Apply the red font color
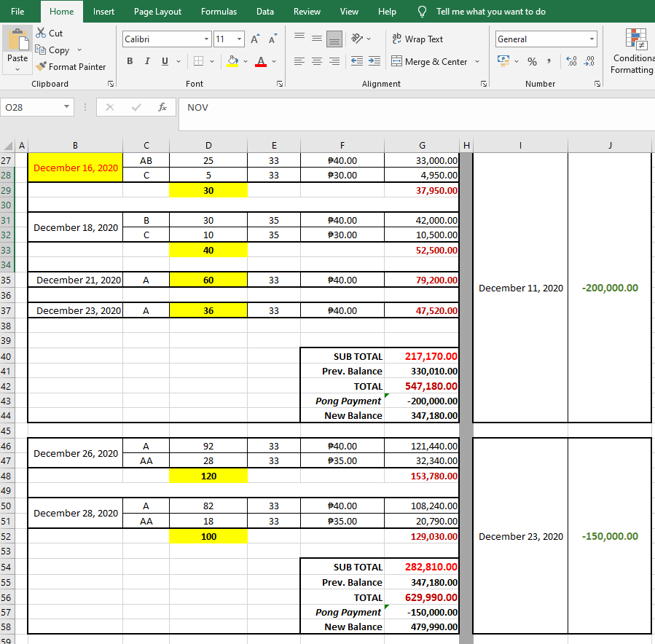The image size is (655, 644). point(261,61)
